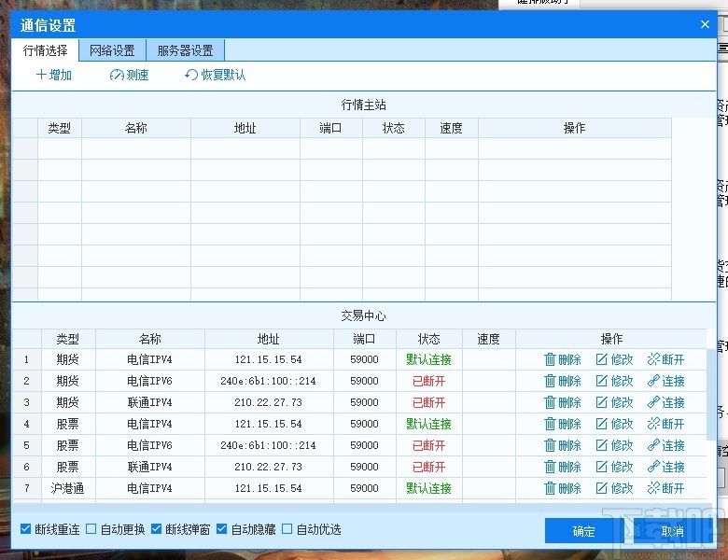Click 电信IPV6 name in row 5
The image size is (728, 560).
(x=150, y=446)
